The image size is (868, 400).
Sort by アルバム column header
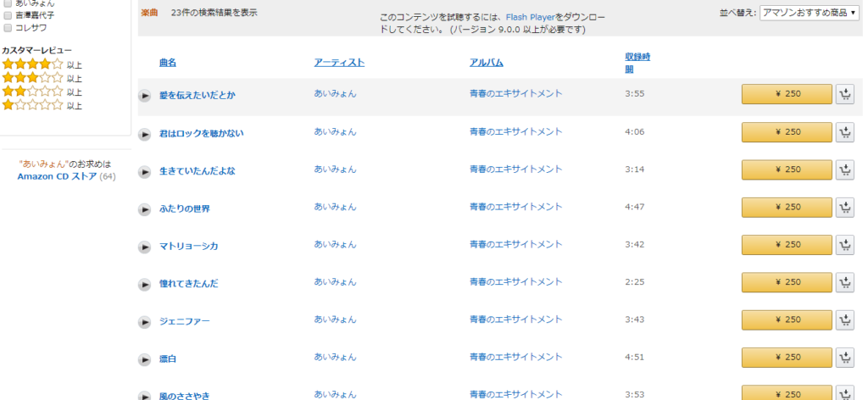pos(487,63)
